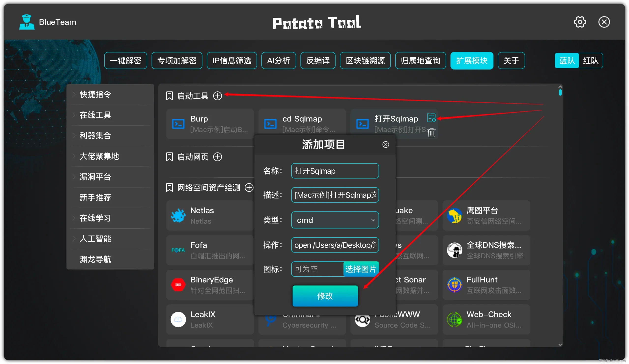Click the panel scrollbar thumb
The height and width of the screenshot is (364, 629).
560,93
